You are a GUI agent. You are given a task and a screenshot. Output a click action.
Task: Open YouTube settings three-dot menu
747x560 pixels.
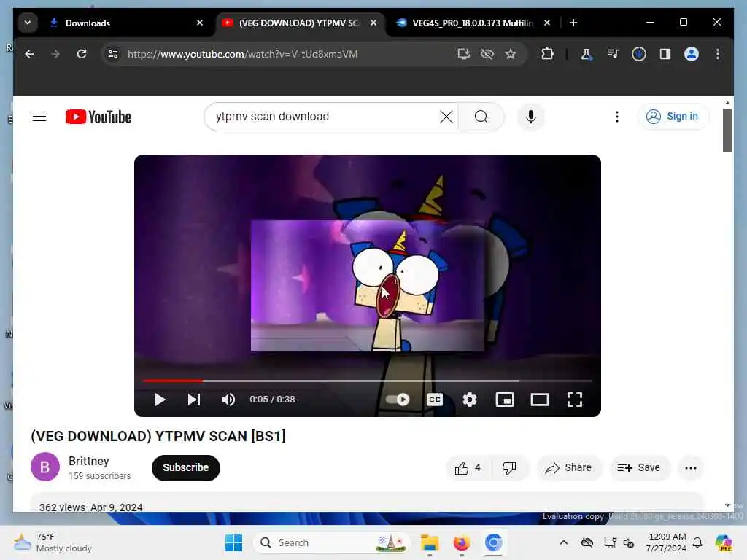(617, 117)
